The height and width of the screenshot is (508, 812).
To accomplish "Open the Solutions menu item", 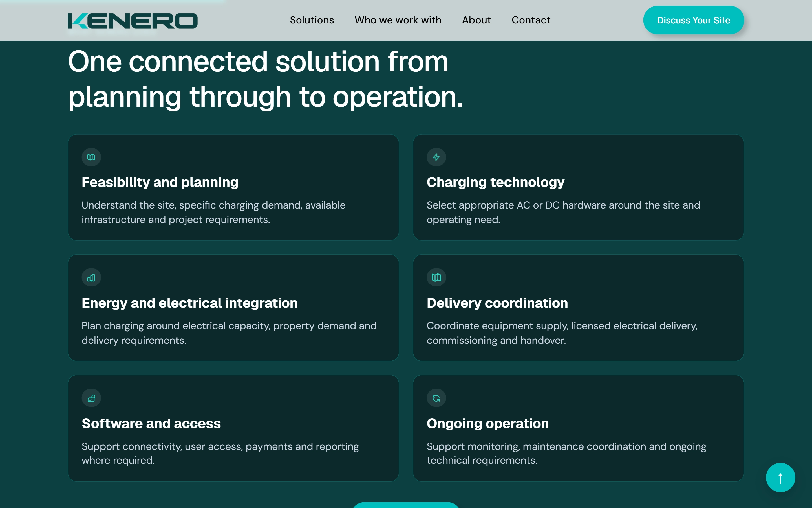I will tap(312, 20).
